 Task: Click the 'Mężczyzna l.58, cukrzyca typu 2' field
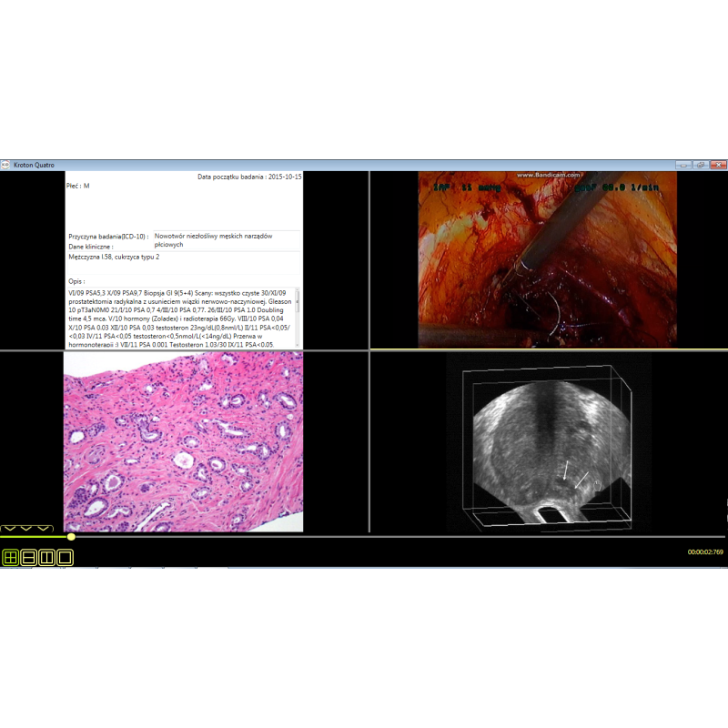(x=184, y=262)
